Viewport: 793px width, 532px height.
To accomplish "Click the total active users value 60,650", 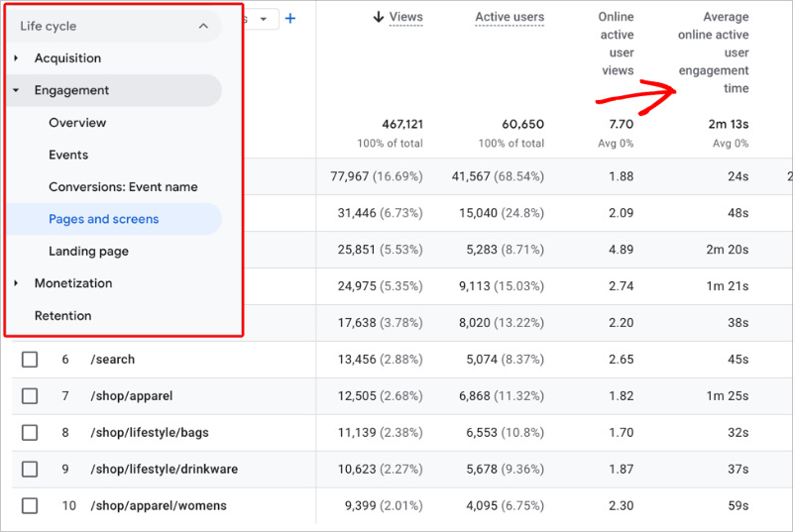I will [x=523, y=124].
